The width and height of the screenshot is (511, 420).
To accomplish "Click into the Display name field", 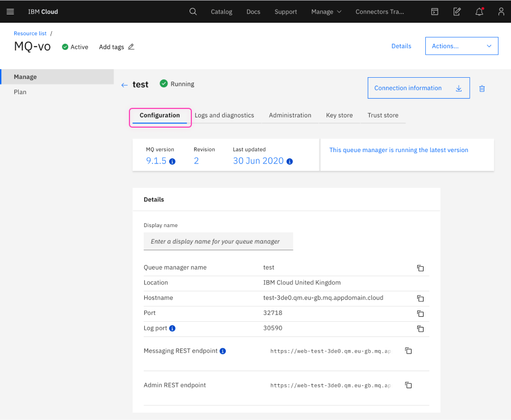I will [217, 241].
